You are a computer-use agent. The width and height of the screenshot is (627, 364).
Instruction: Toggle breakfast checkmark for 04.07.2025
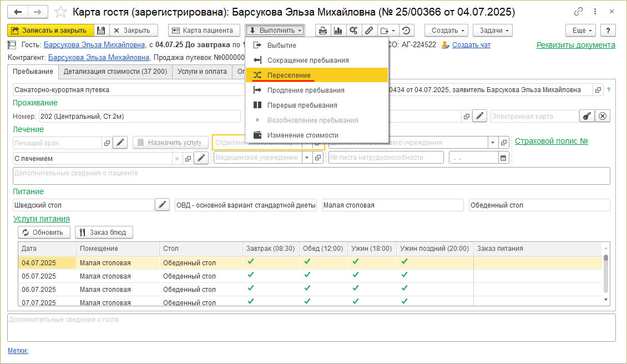251,261
